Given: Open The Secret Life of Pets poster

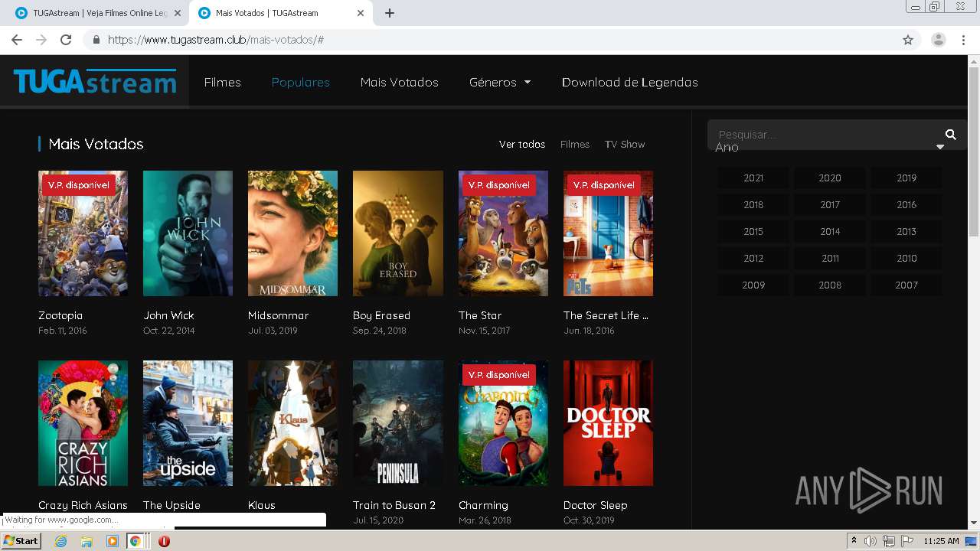Looking at the screenshot, I should coord(608,233).
